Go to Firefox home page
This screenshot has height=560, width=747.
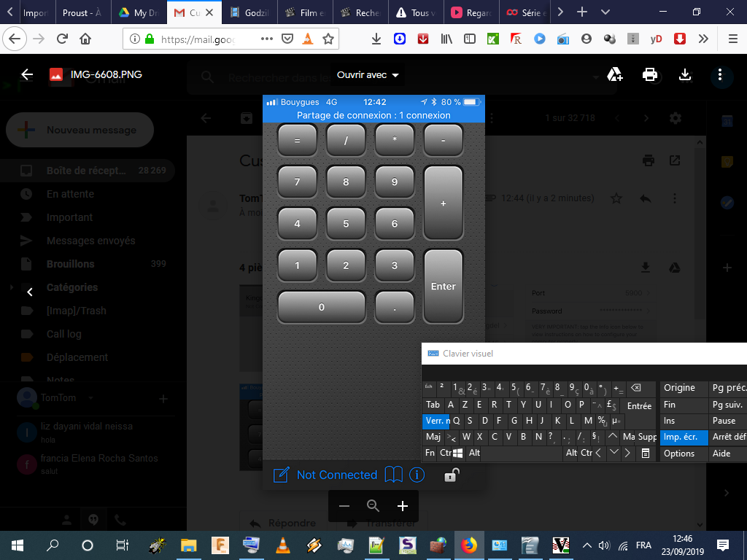[x=85, y=39]
